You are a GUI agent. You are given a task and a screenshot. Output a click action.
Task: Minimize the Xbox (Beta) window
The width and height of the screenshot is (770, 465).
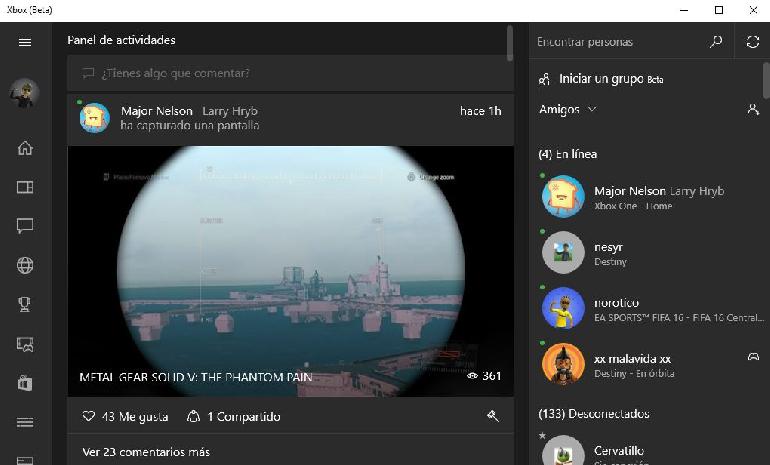coord(684,10)
